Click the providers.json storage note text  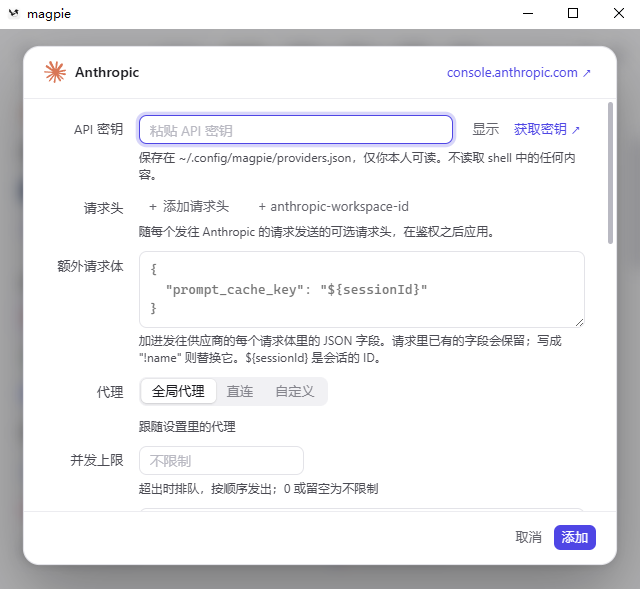click(x=357, y=166)
